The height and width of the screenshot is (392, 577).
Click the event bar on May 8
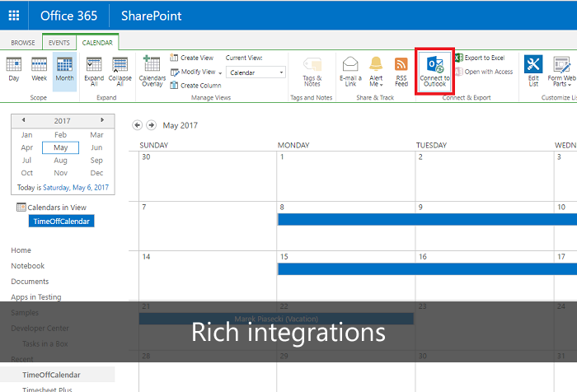coord(427,219)
